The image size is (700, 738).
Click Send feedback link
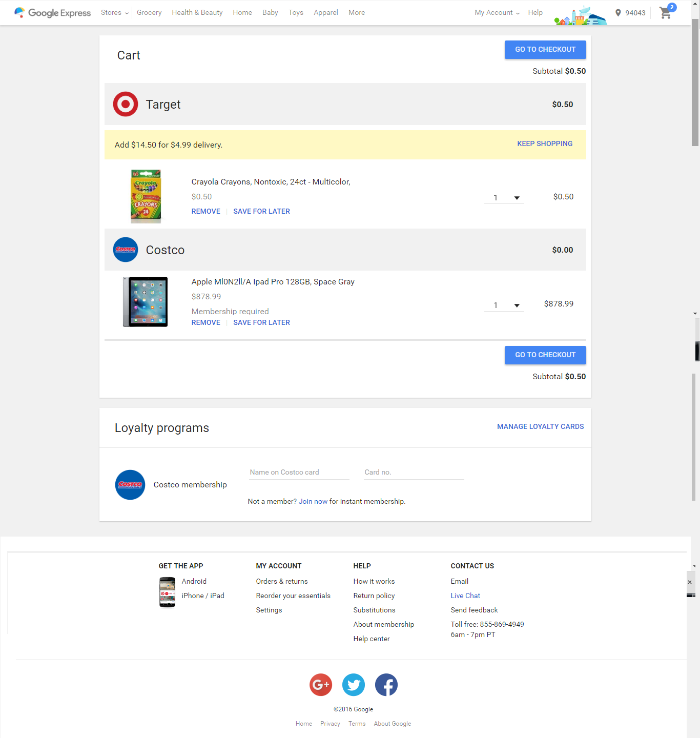(475, 610)
